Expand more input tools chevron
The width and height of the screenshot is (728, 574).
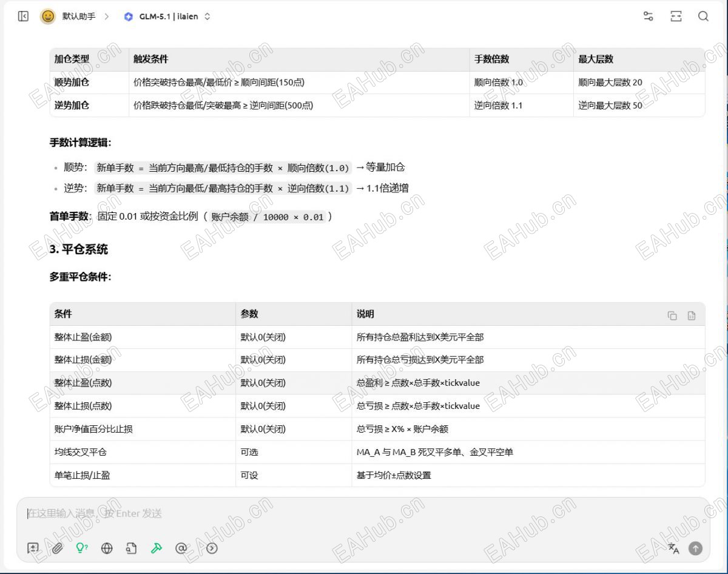click(x=212, y=548)
